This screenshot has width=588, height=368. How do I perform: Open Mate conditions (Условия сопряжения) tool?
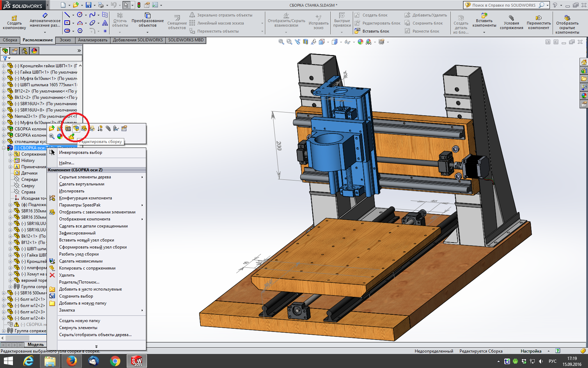point(511,22)
